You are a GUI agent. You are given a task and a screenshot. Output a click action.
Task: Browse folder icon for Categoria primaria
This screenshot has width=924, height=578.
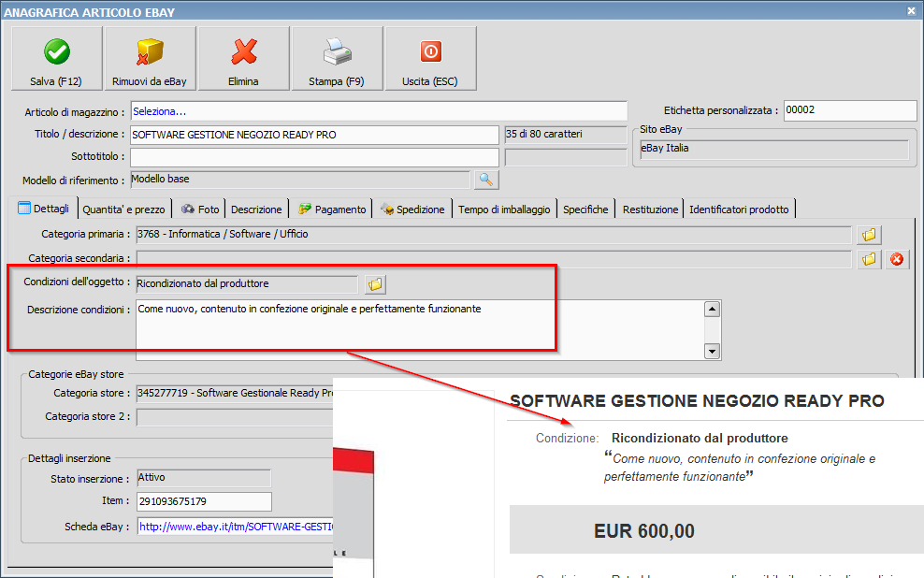pyautogui.click(x=869, y=235)
